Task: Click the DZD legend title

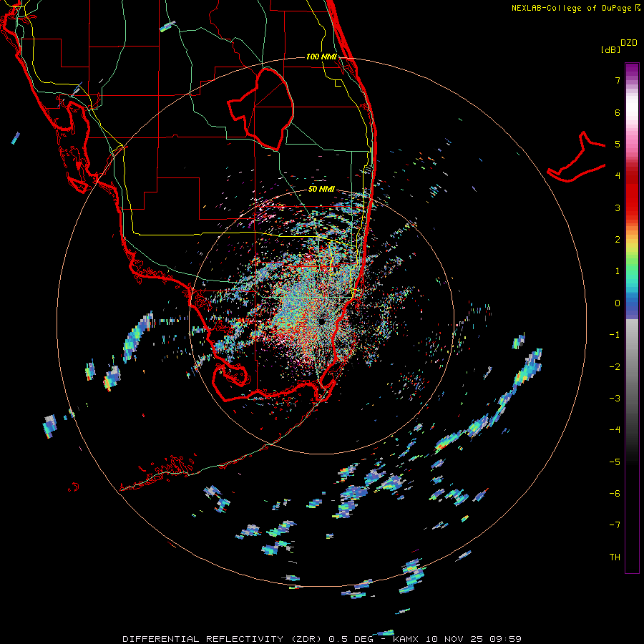Action: coord(629,43)
